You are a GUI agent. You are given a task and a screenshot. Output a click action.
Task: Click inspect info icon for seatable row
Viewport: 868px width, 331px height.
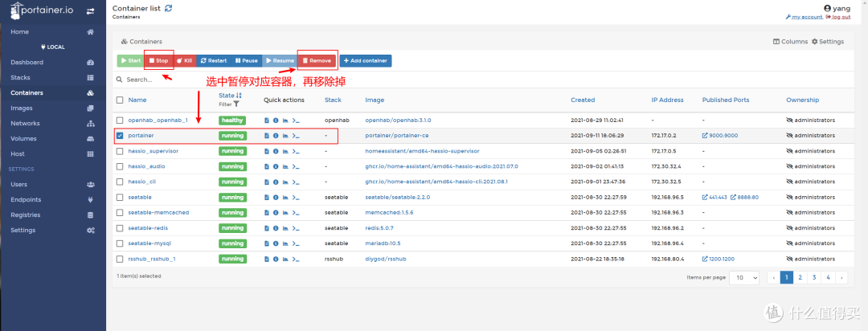coord(276,197)
